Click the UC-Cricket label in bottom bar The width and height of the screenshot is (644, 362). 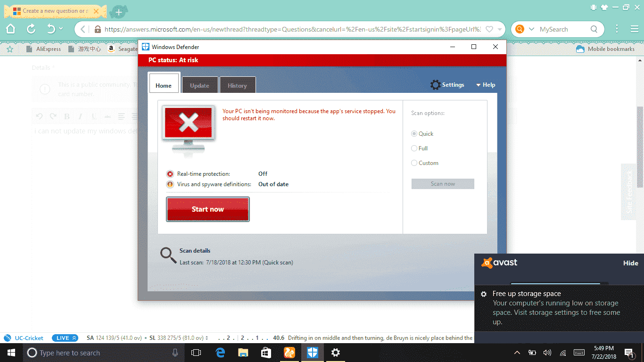[29, 338]
